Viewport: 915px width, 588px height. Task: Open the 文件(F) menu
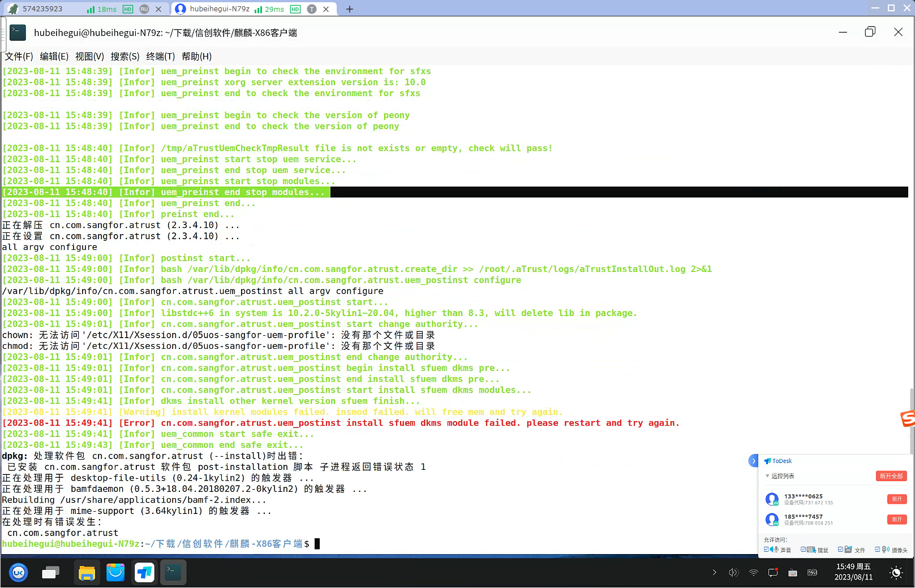(19, 57)
